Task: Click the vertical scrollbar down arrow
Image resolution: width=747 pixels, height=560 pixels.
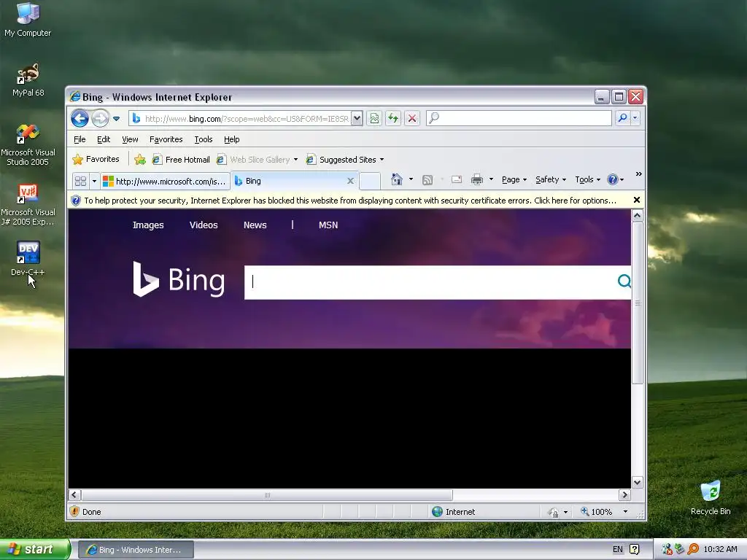Action: tap(638, 483)
